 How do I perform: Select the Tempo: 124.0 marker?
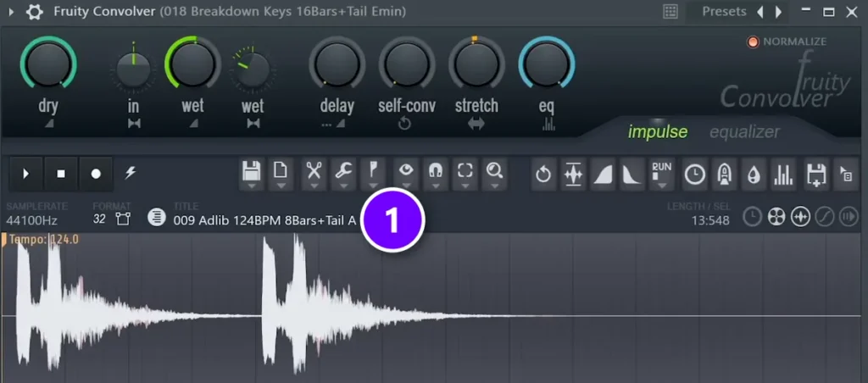click(43, 240)
